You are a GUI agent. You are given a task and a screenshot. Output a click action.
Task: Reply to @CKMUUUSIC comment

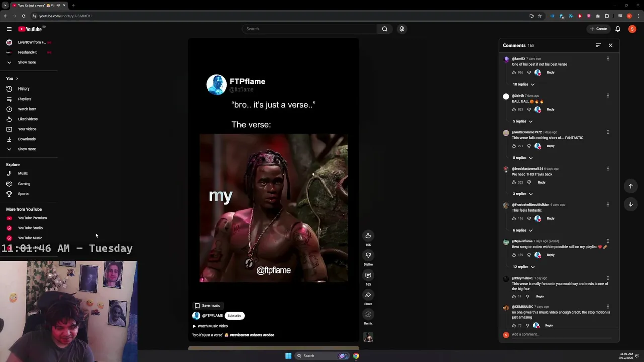(x=549, y=326)
